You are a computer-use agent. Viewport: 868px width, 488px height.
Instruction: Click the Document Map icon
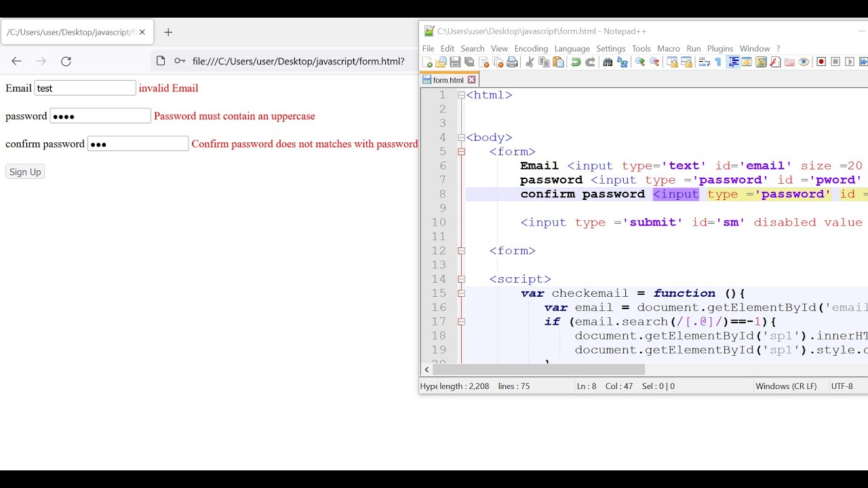pyautogui.click(x=761, y=62)
